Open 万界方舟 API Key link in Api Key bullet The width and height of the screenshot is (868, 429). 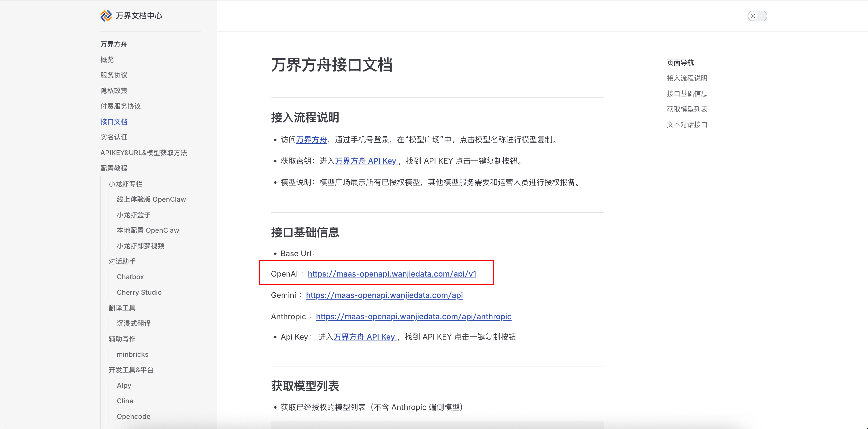[365, 337]
